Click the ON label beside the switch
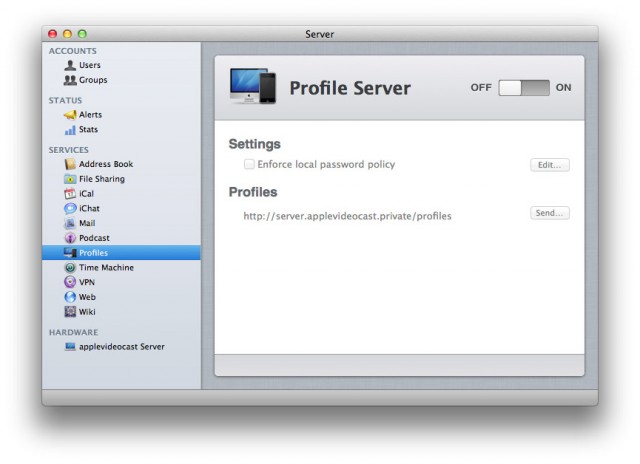Image resolution: width=640 pixels, height=464 pixels. point(563,88)
